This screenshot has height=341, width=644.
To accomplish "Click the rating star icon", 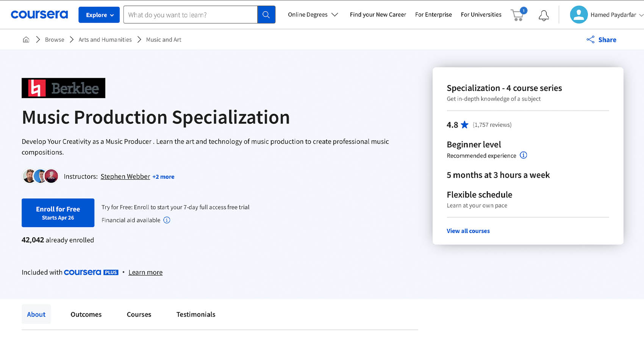I will (x=464, y=125).
